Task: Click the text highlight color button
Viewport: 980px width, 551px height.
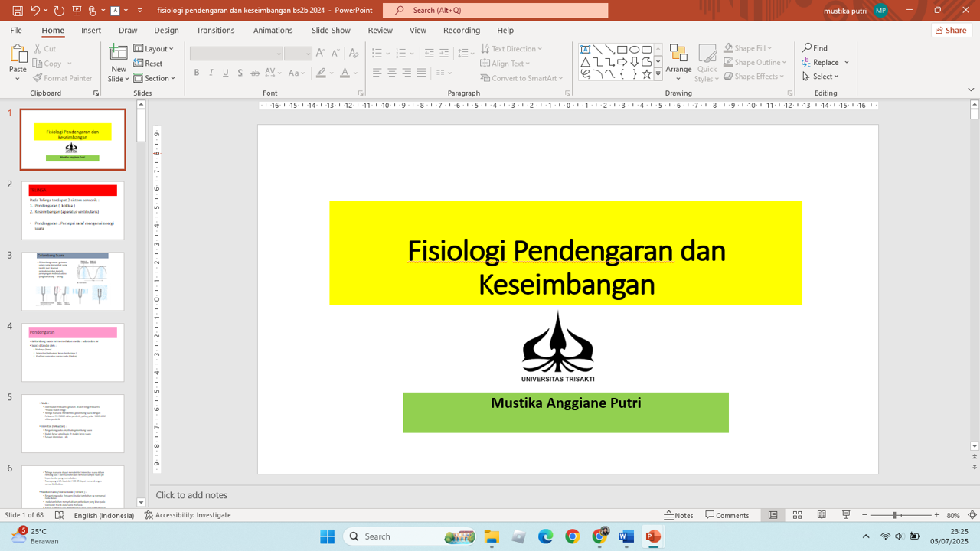Action: [x=321, y=73]
